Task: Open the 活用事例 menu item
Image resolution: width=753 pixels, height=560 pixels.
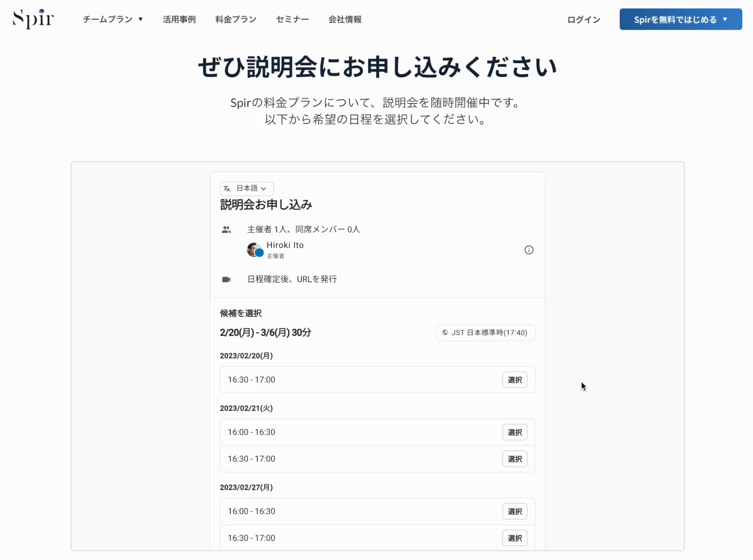Action: coord(179,19)
